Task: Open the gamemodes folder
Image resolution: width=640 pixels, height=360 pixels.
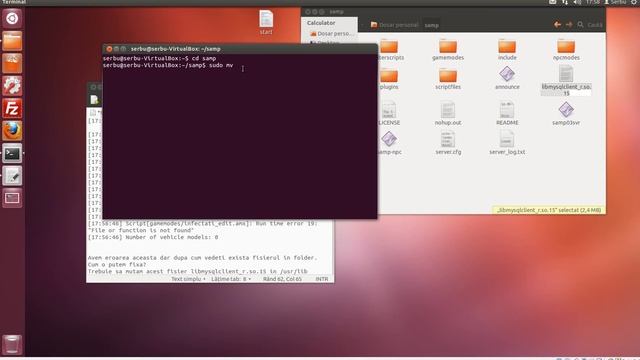Action: tap(448, 50)
